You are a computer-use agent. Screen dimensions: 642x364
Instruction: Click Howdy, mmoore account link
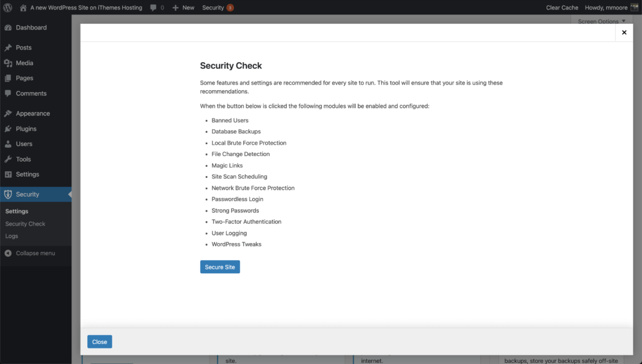[x=606, y=8]
